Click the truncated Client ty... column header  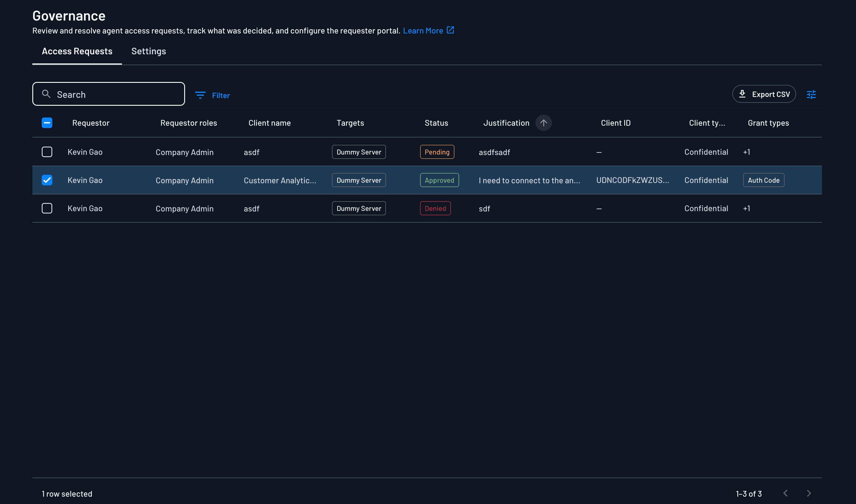point(707,123)
